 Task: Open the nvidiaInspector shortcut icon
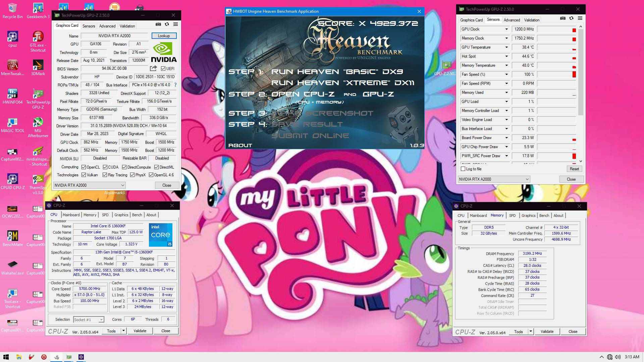click(x=38, y=156)
